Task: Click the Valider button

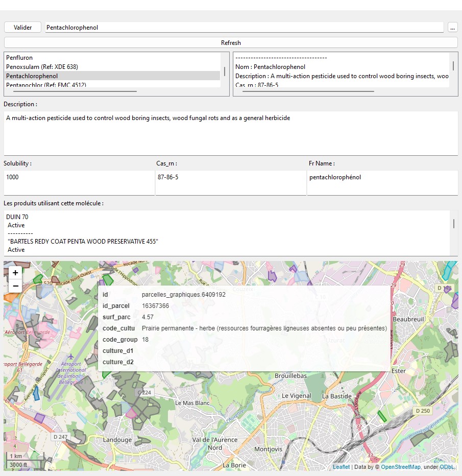Action: point(22,27)
